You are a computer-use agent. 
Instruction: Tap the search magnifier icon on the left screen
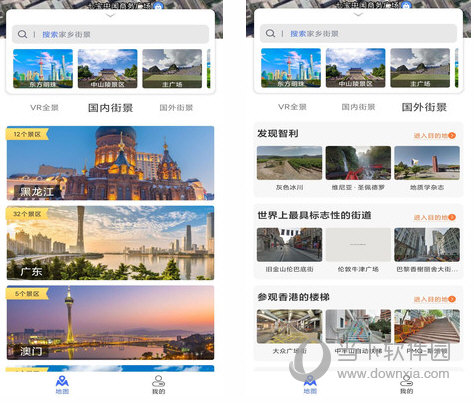[22, 34]
